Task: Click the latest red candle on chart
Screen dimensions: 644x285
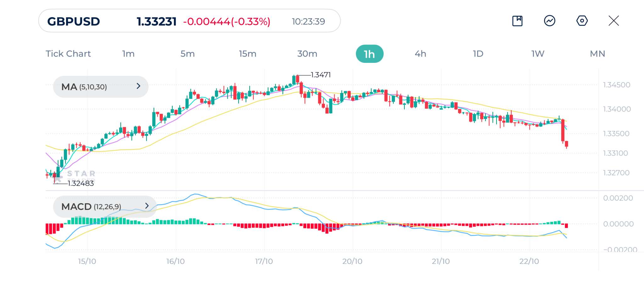Action: pyautogui.click(x=566, y=144)
